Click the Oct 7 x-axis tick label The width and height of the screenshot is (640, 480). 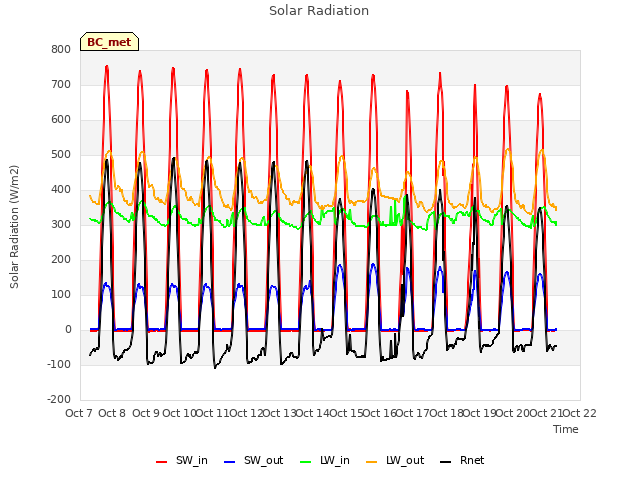[x=79, y=413]
